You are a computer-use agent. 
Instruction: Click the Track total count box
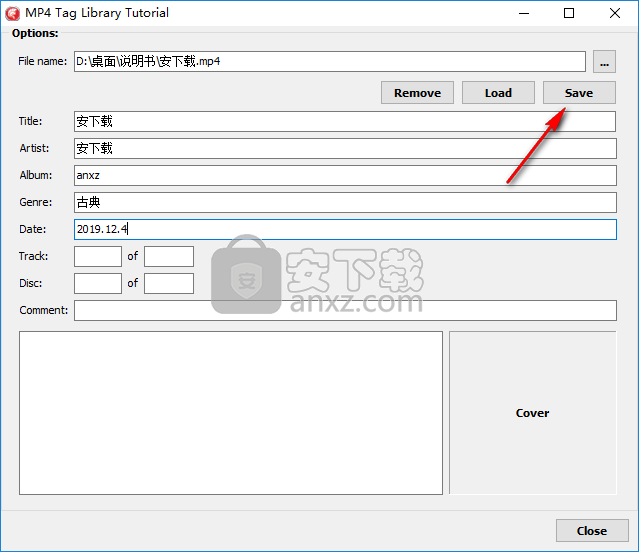pyautogui.click(x=168, y=256)
